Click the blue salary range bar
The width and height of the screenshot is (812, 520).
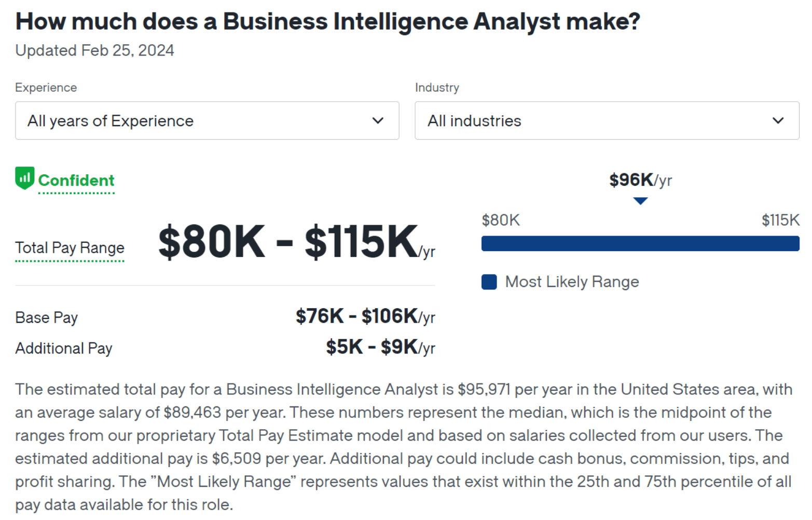(640, 243)
